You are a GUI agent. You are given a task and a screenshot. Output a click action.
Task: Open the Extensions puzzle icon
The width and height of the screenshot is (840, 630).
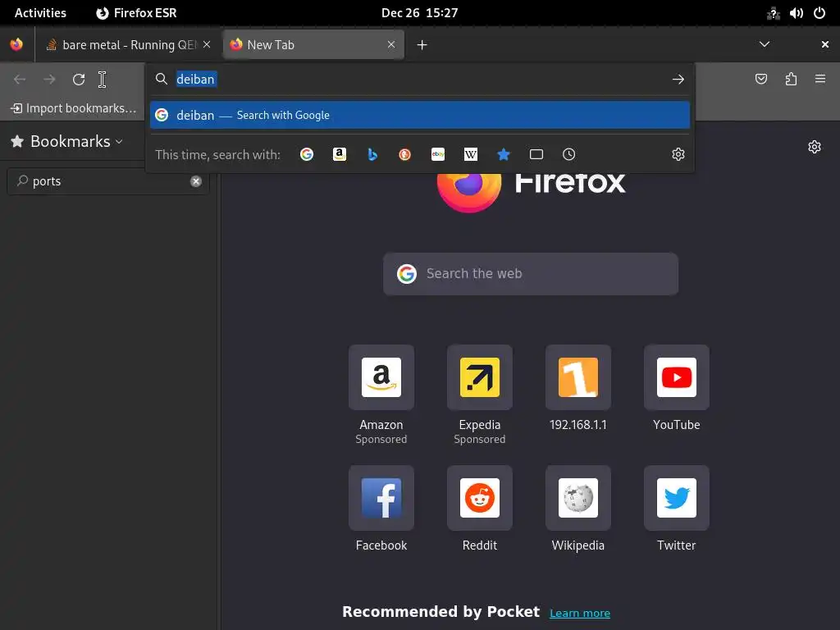click(791, 80)
